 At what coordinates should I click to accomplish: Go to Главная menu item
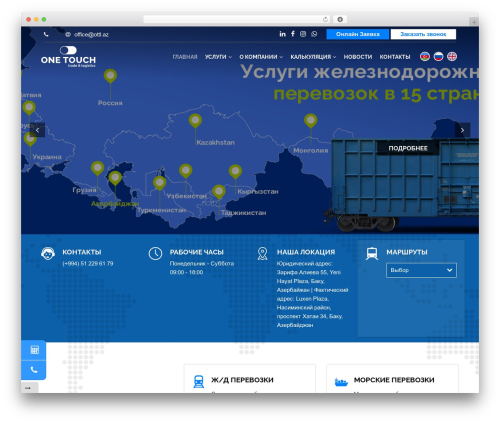pos(185,57)
